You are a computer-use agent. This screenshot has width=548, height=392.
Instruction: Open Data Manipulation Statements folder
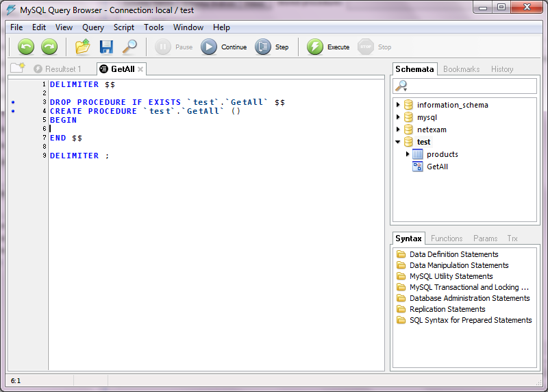click(453, 265)
